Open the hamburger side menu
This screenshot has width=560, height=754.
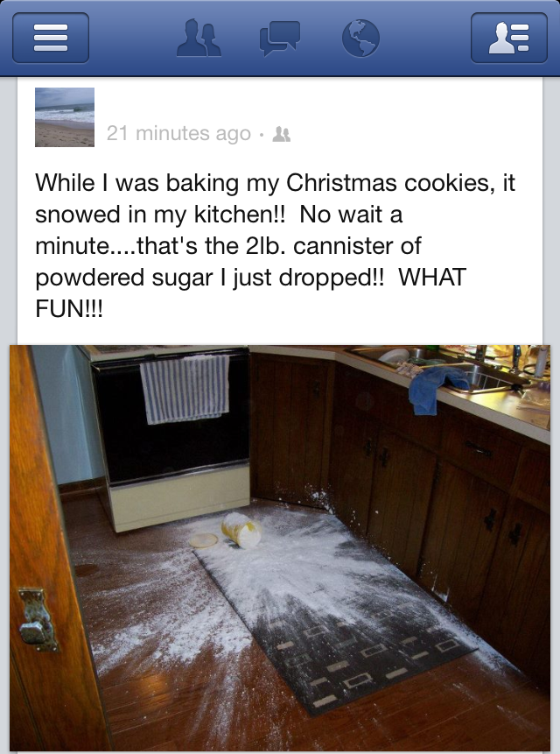pos(51,38)
